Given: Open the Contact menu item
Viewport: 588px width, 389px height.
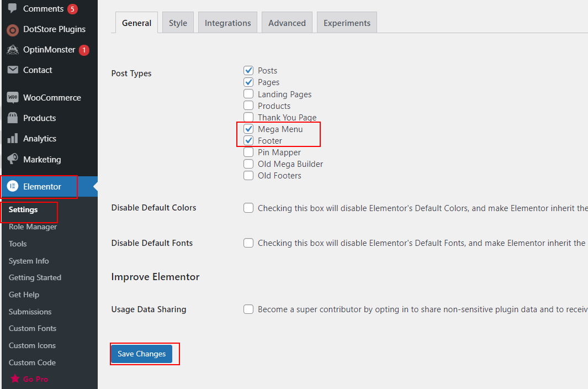Looking at the screenshot, I should click(x=50, y=70).
